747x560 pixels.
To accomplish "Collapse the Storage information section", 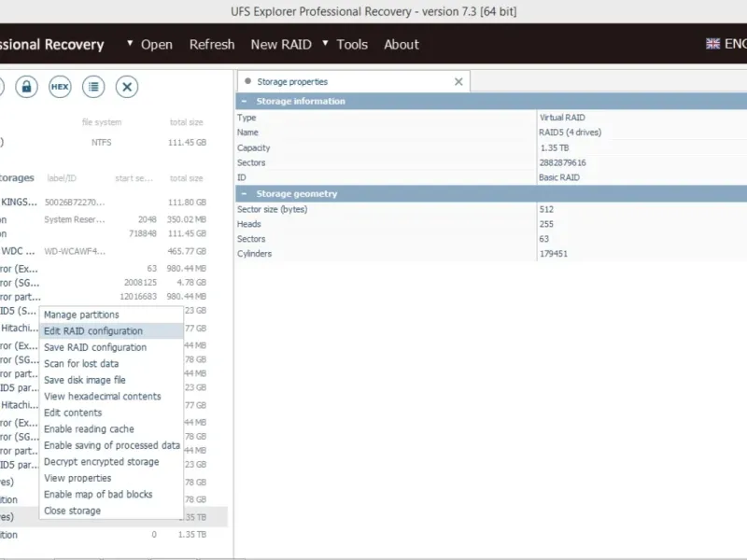I will tap(245, 101).
